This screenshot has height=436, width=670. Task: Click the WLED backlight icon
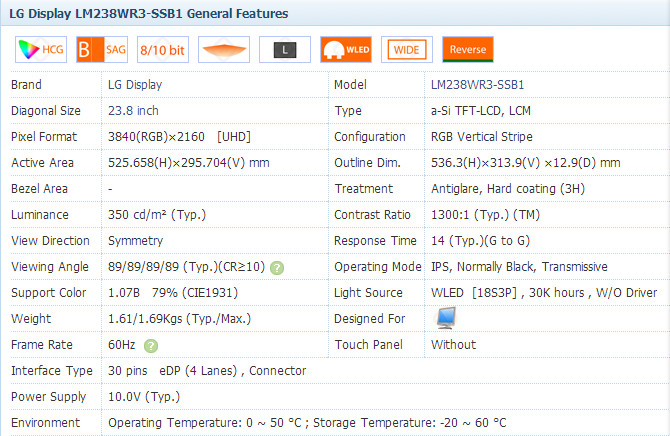(x=346, y=50)
